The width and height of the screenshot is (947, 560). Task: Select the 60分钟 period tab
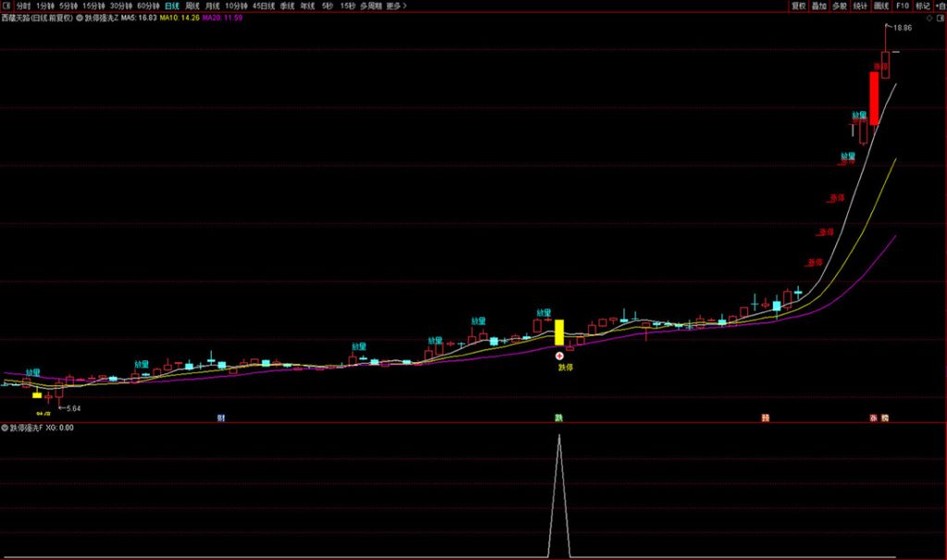coord(148,6)
